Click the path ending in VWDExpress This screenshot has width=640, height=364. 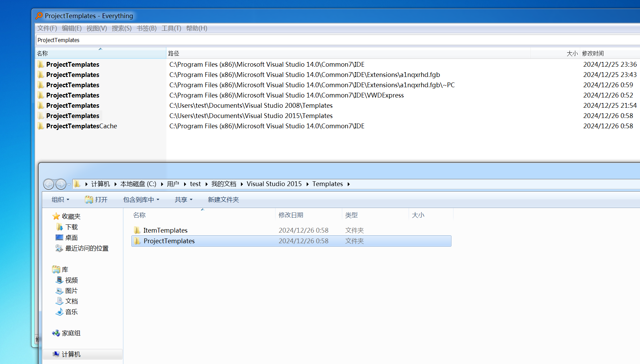coord(286,95)
